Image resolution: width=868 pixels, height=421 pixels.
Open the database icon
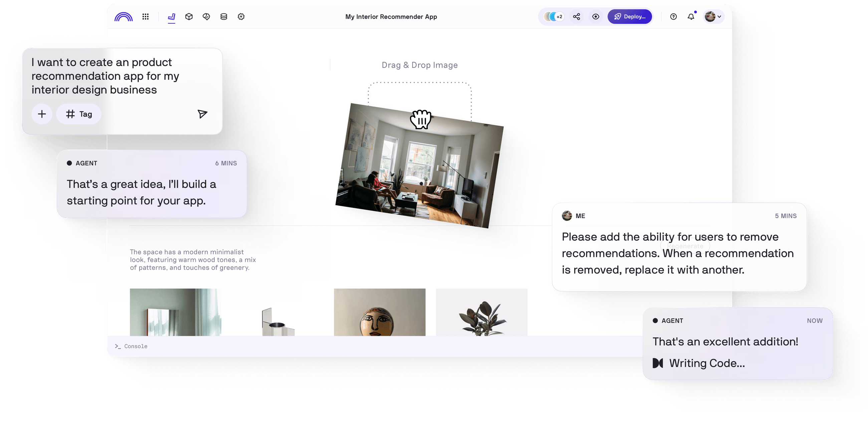point(224,16)
